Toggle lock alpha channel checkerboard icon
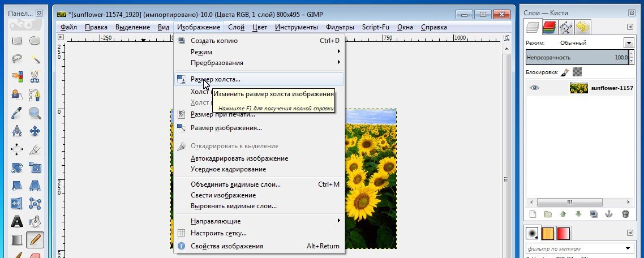The height and width of the screenshot is (258, 644). coord(577,72)
